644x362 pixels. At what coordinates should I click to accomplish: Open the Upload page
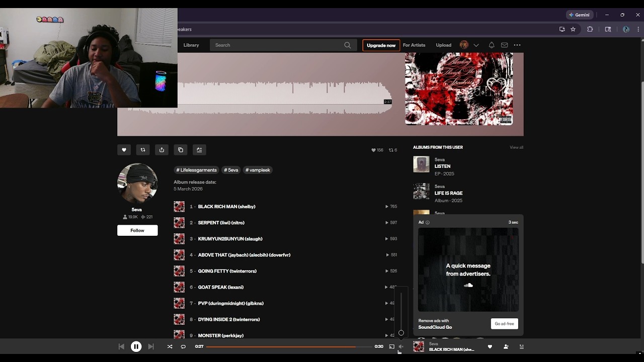click(x=443, y=45)
